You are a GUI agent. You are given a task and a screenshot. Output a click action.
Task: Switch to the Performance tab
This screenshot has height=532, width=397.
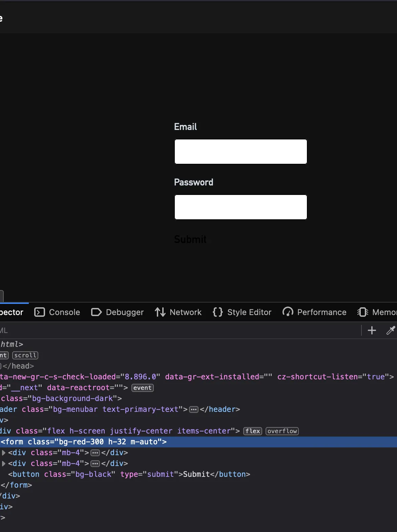coord(314,312)
